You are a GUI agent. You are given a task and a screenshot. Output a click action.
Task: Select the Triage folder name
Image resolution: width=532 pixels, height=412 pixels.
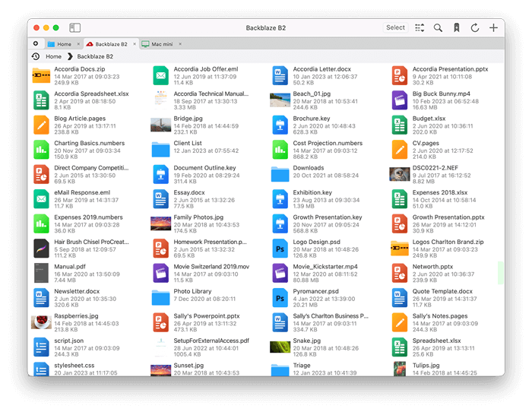[x=301, y=366]
